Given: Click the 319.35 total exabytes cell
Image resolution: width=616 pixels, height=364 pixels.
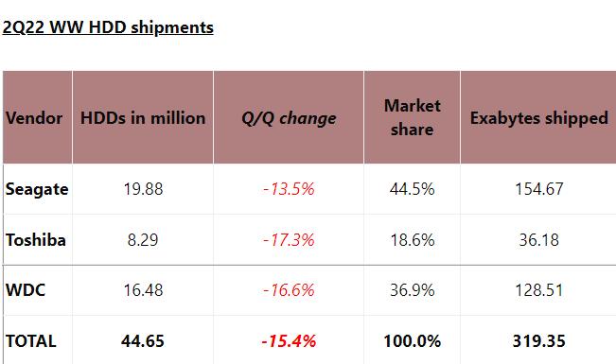Looking at the screenshot, I should (539, 340).
